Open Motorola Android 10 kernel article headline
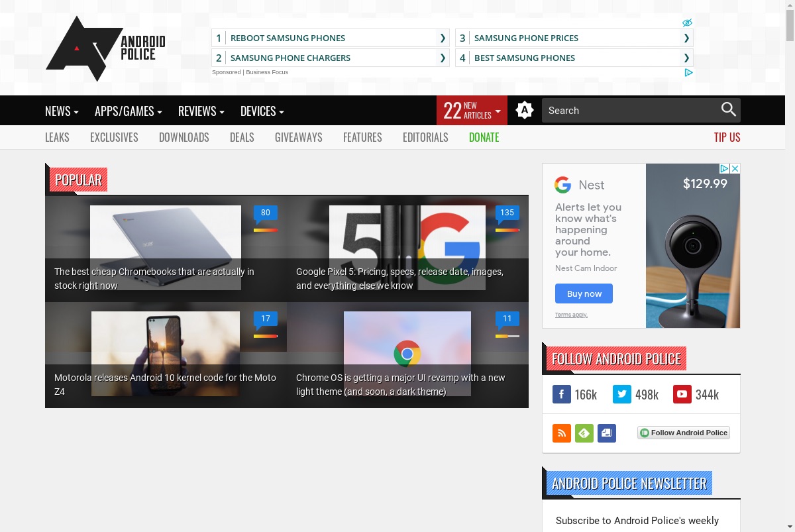 point(165,384)
